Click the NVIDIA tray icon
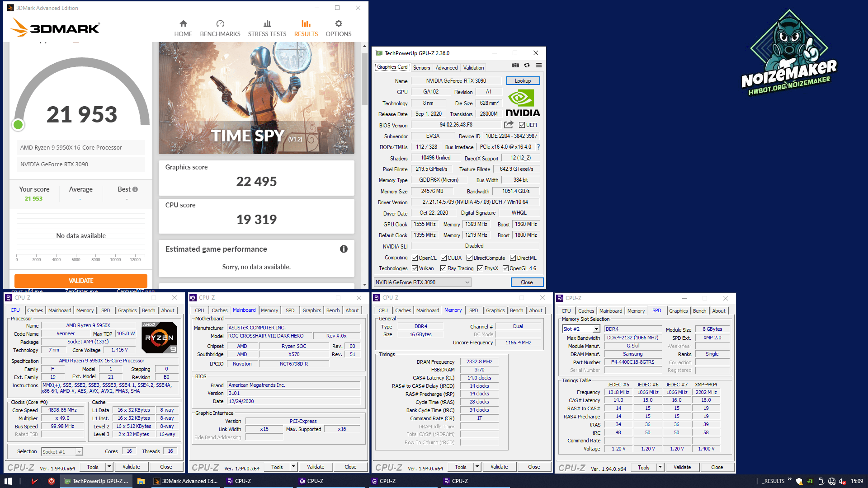Screen dimensions: 868x488 pos(810,481)
